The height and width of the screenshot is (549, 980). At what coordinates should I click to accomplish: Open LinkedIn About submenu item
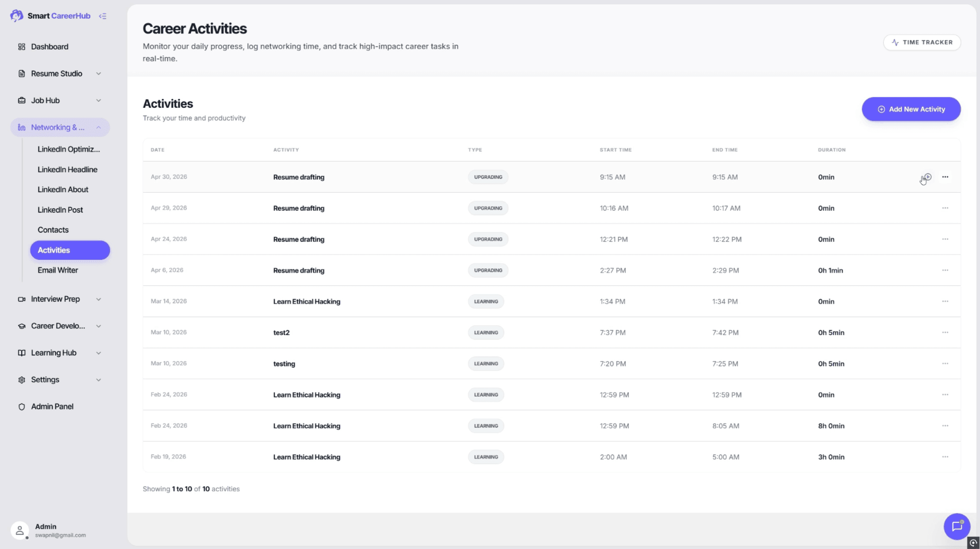point(70,189)
